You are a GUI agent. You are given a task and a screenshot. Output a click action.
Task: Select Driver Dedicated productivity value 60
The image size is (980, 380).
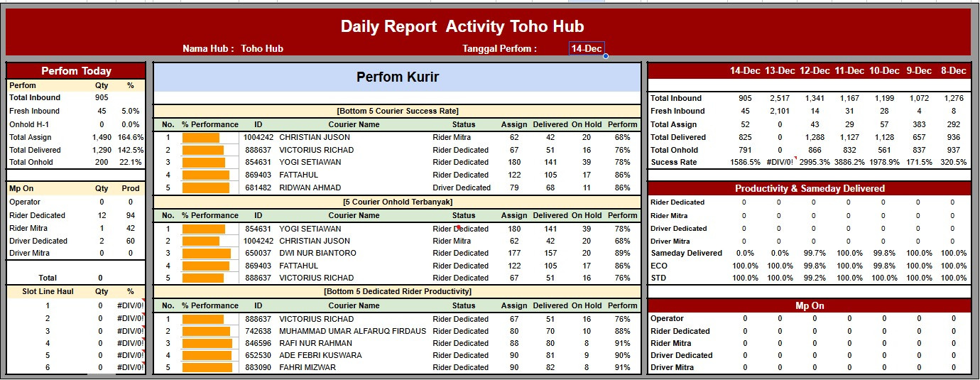coord(131,241)
